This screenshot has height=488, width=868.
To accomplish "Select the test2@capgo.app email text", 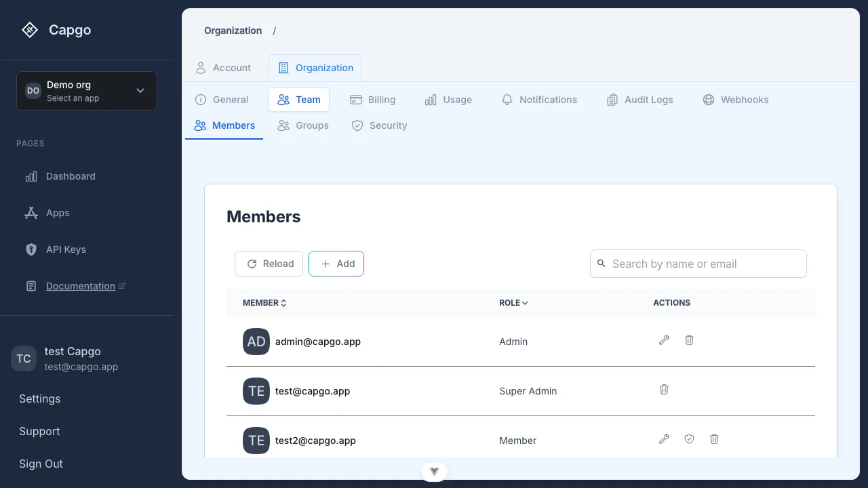I will (x=315, y=441).
